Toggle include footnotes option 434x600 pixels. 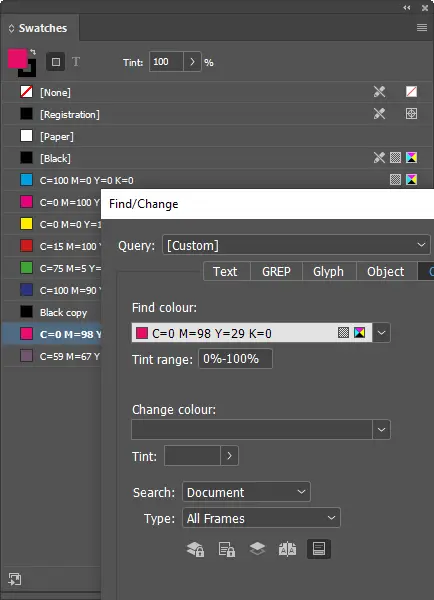coord(319,549)
